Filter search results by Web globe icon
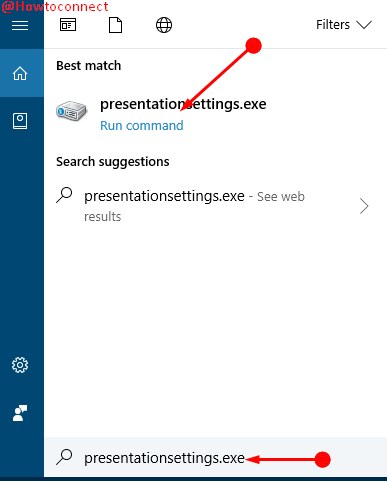The image size is (387, 481). [164, 25]
